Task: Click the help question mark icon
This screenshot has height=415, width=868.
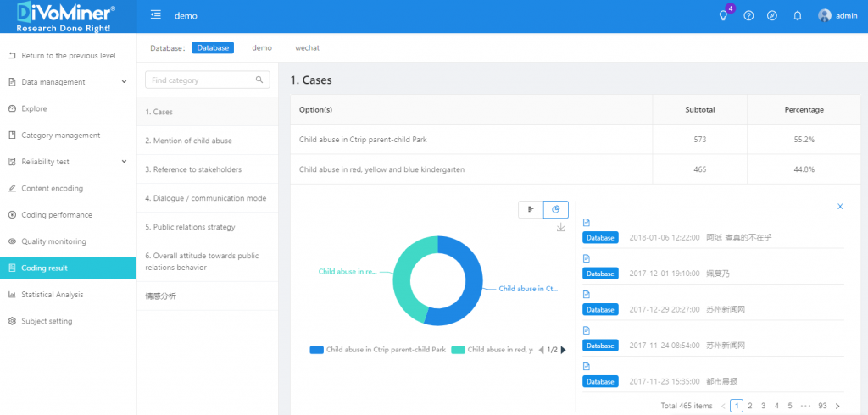Action: tap(748, 15)
